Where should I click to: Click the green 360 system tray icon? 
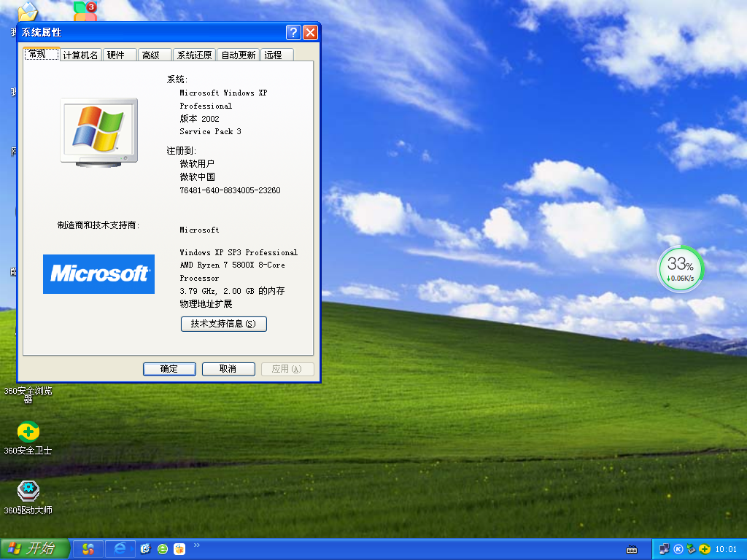[703, 548]
